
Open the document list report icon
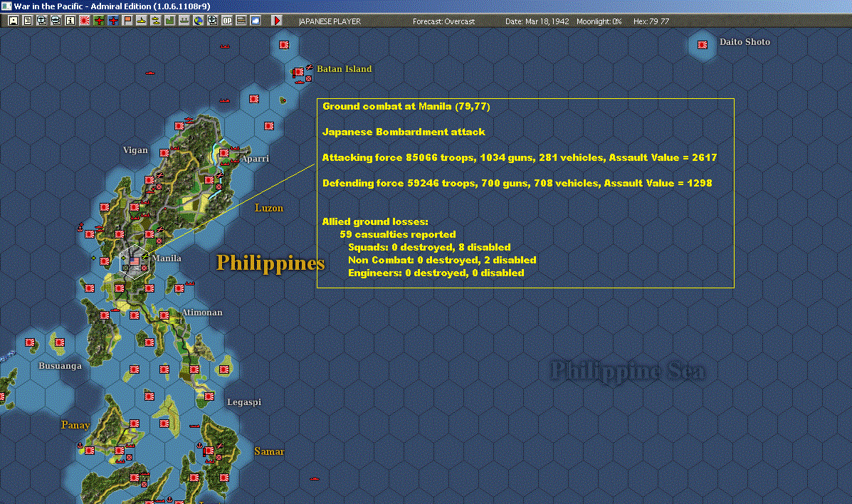(x=28, y=21)
